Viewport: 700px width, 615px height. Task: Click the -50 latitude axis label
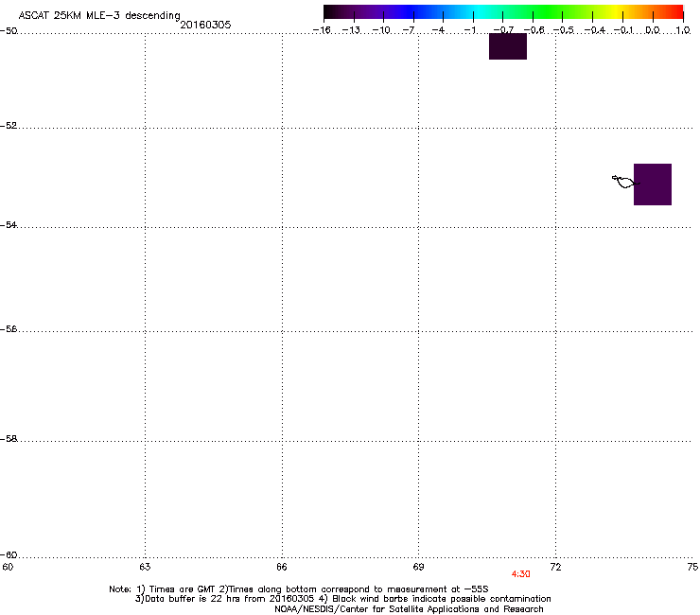click(9, 30)
